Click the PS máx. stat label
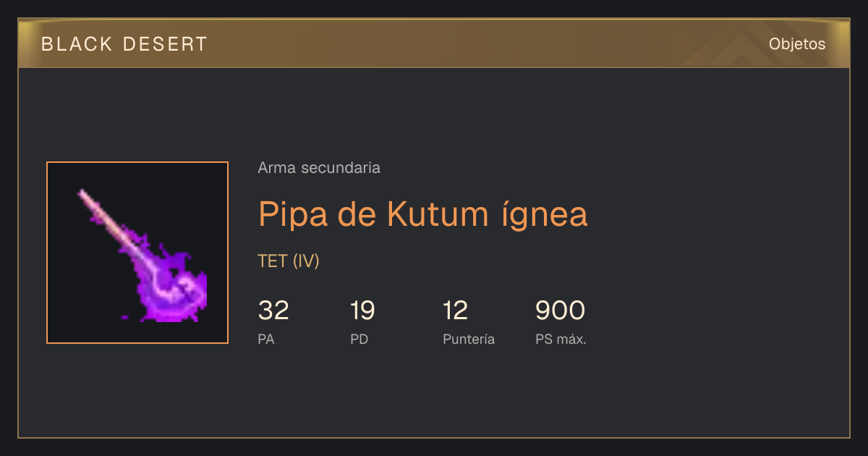The image size is (868, 456). tap(561, 339)
